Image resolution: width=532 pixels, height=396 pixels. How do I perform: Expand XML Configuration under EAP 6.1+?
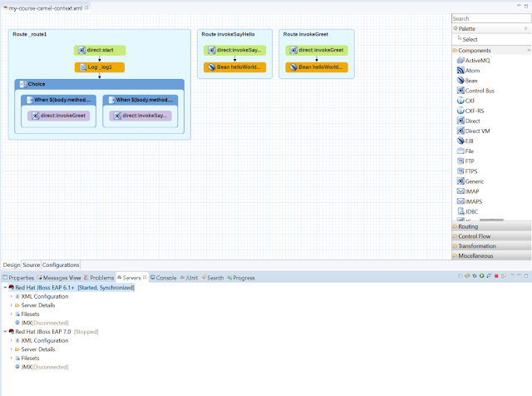(x=11, y=296)
